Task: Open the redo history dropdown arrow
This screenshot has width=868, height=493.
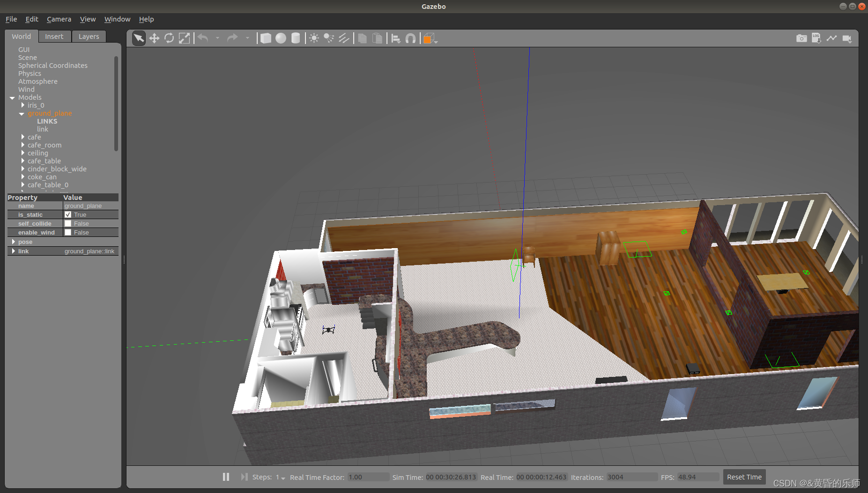Action: tap(247, 38)
